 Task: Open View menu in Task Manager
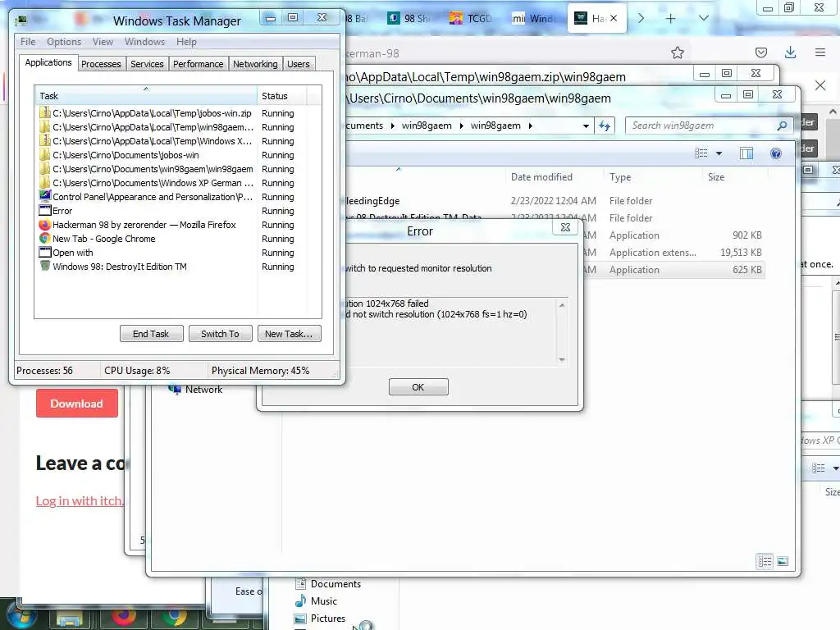pyautogui.click(x=103, y=42)
